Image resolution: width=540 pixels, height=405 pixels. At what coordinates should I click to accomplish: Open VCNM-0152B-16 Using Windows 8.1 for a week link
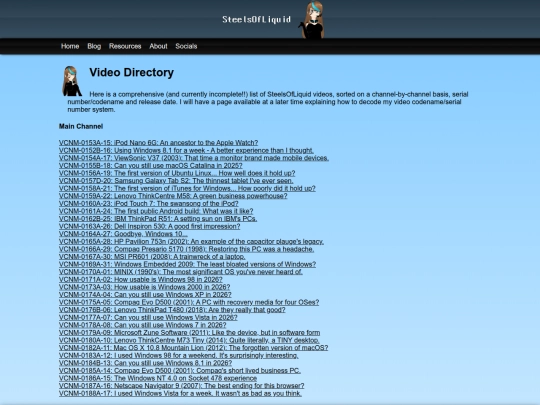click(x=186, y=150)
